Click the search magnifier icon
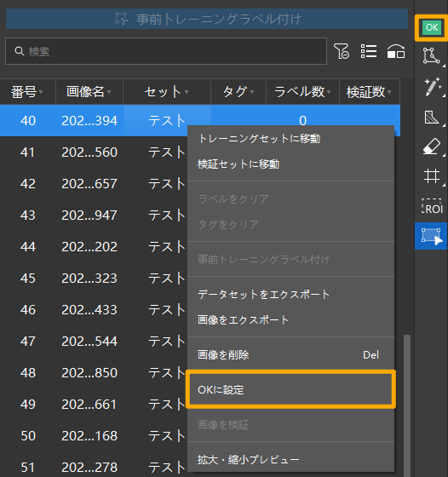 coord(19,51)
